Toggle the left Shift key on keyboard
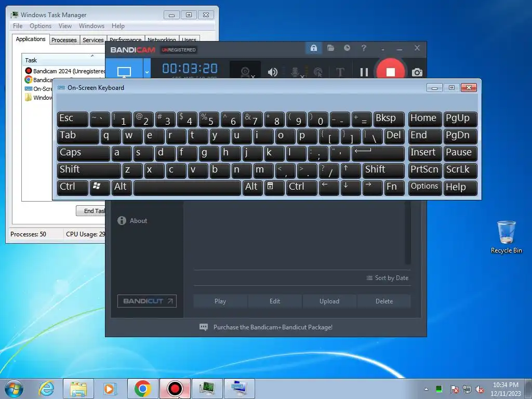 tap(89, 170)
